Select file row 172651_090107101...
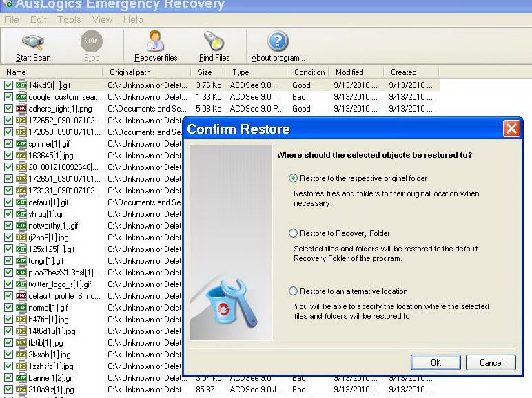This screenshot has height=398, width=532. (65, 178)
